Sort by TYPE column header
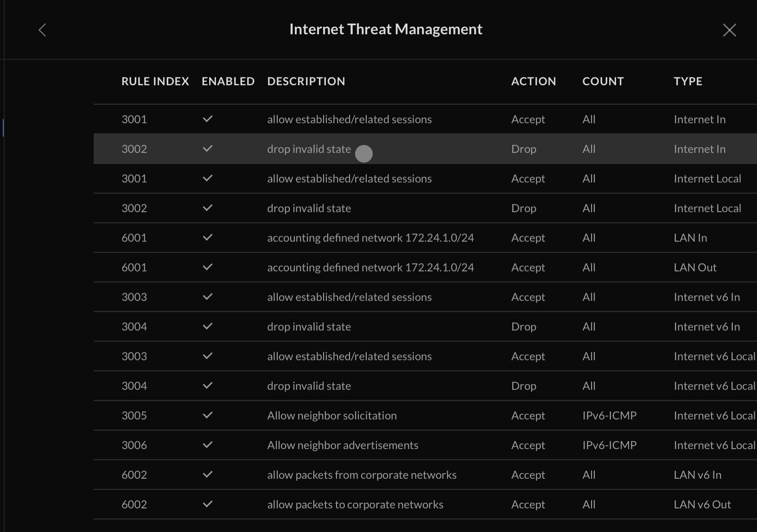This screenshot has height=532, width=757. [x=688, y=81]
